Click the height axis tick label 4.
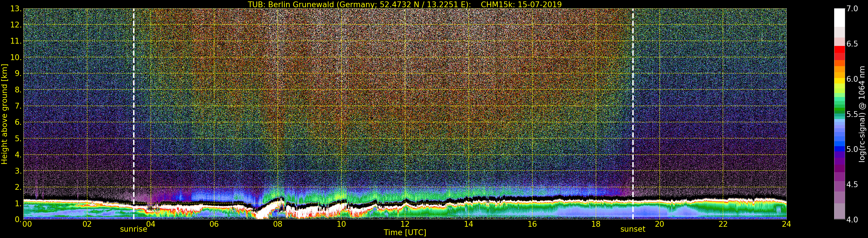 tap(18, 155)
